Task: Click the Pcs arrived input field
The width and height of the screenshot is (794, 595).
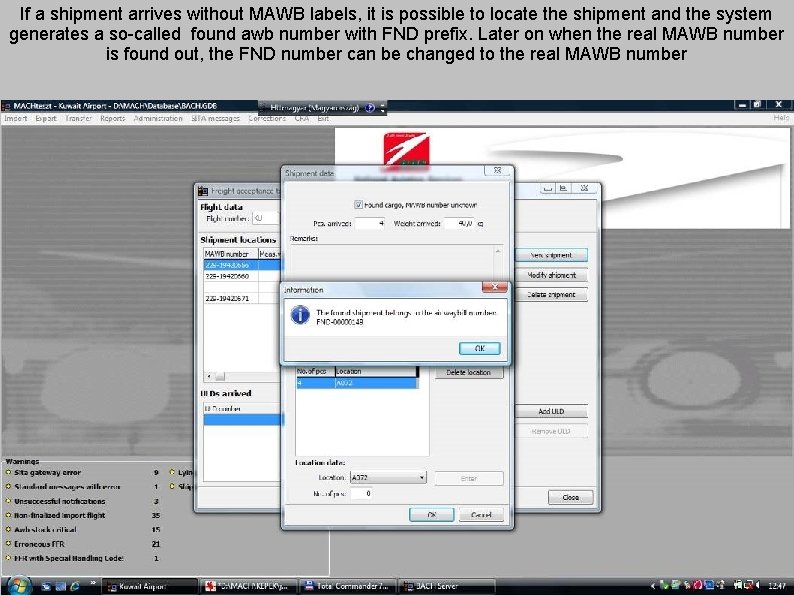Action: tap(369, 223)
